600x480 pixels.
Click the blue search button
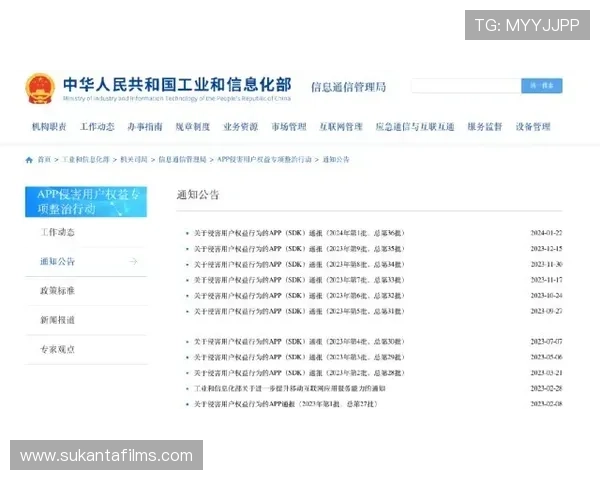[541, 86]
